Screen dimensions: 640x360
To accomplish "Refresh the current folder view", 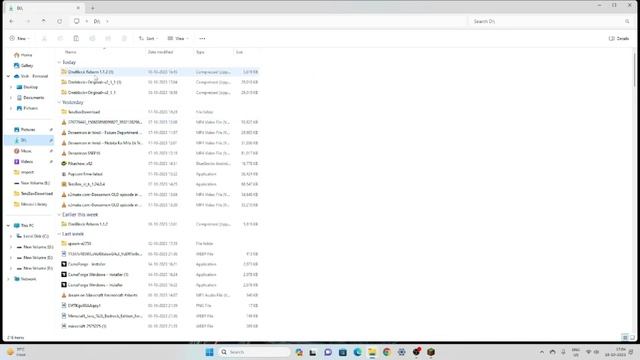I will pyautogui.click(x=60, y=21).
